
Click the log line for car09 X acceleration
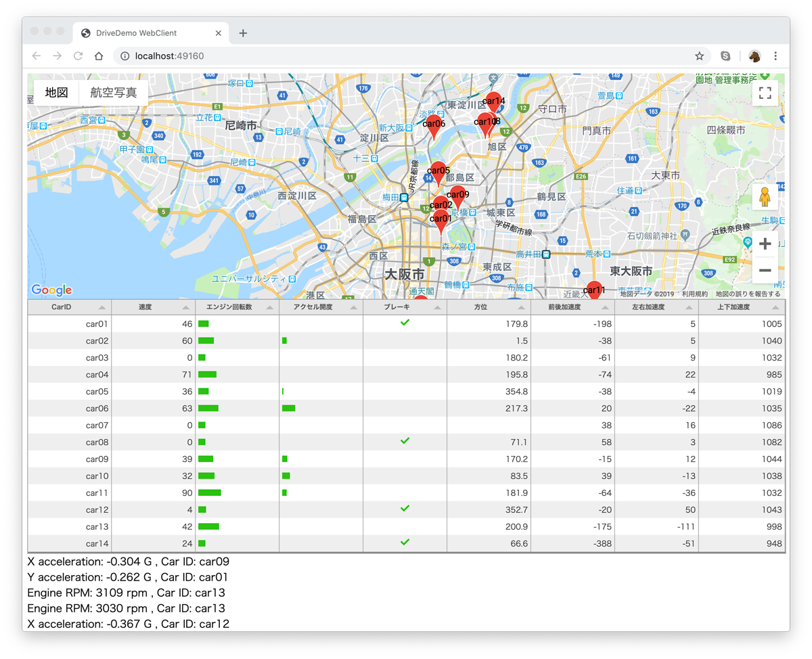(x=129, y=561)
